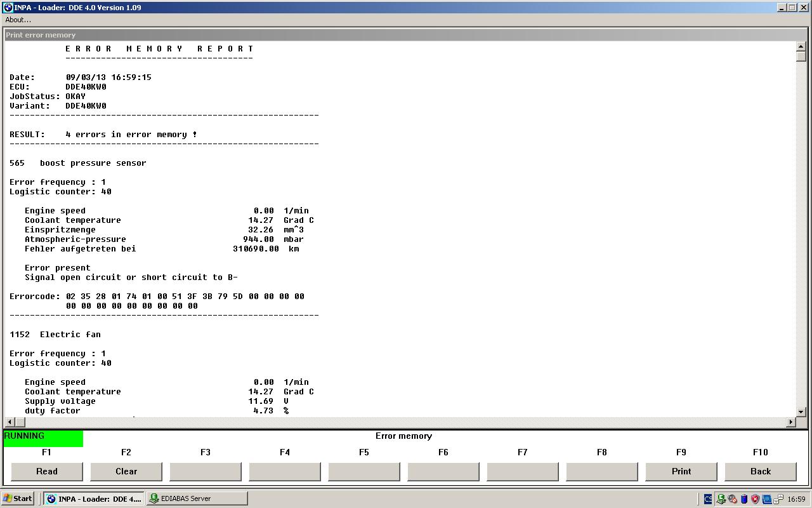Image resolution: width=812 pixels, height=508 pixels.
Task: Click the muted volume tray icon
Action: coord(733,499)
